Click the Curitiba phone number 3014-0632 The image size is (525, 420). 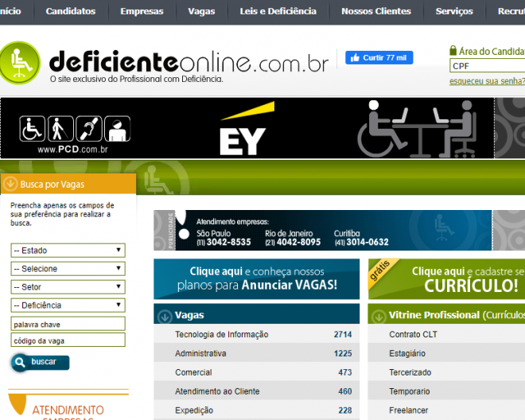(x=361, y=242)
